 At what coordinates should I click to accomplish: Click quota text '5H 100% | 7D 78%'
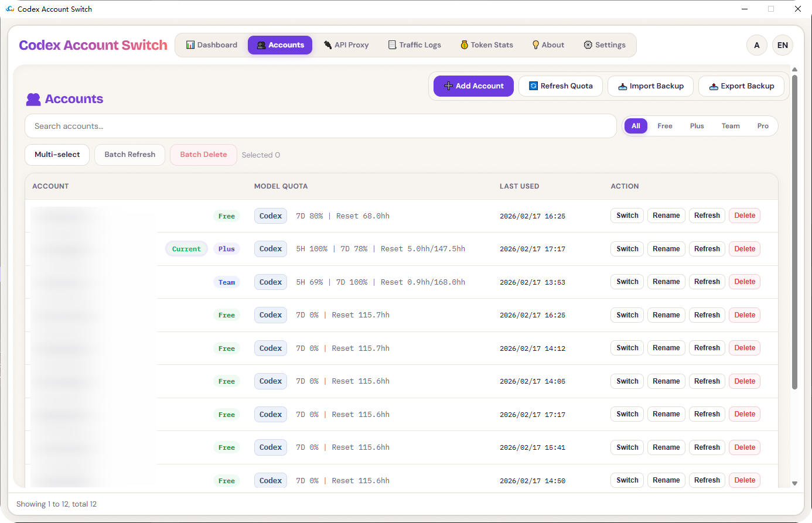pyautogui.click(x=332, y=249)
